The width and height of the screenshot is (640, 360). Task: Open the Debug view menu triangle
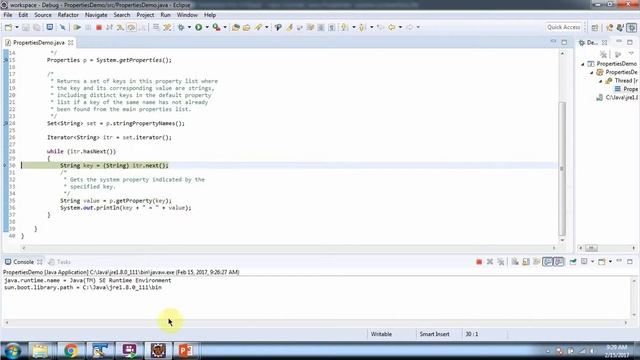[x=631, y=54]
